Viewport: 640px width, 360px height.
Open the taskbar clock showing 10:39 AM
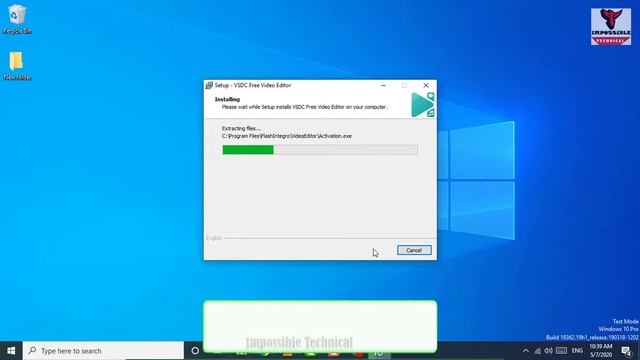point(601,351)
